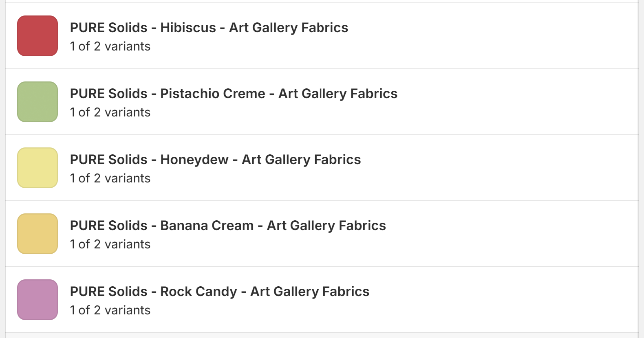Screen dimensions: 644x338
Task: Choose the Banana Cream color swatch
Action: click(37, 234)
